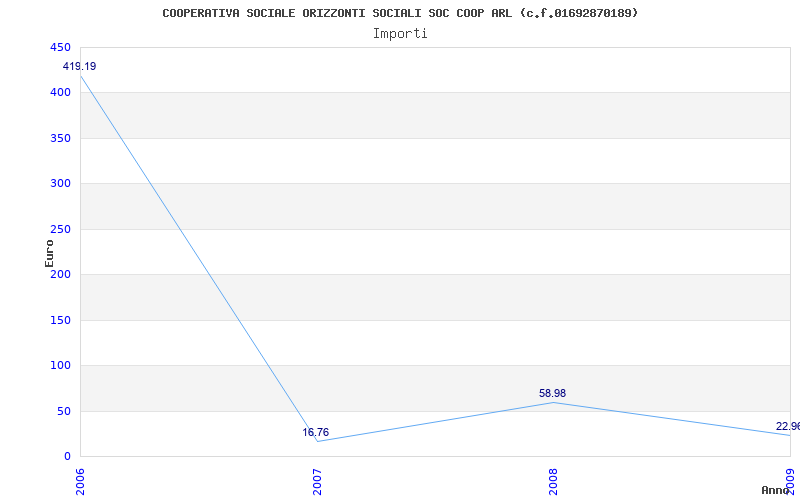800x500 pixels.
Task: Click the 58.98 data label
Action: [x=552, y=393]
